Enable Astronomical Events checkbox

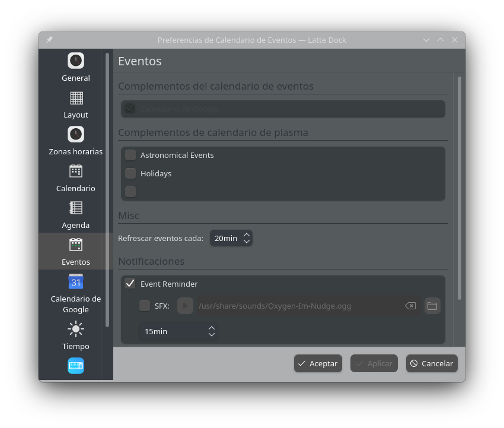click(x=130, y=155)
